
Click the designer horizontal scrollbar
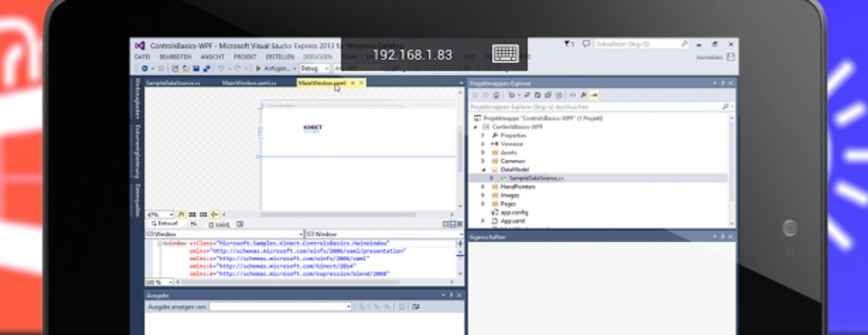coord(337,214)
